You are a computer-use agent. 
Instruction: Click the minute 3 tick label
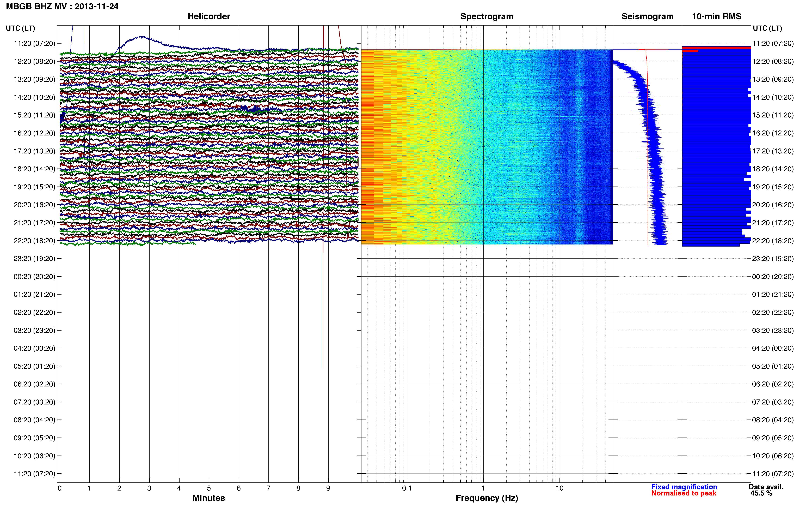coord(149,488)
